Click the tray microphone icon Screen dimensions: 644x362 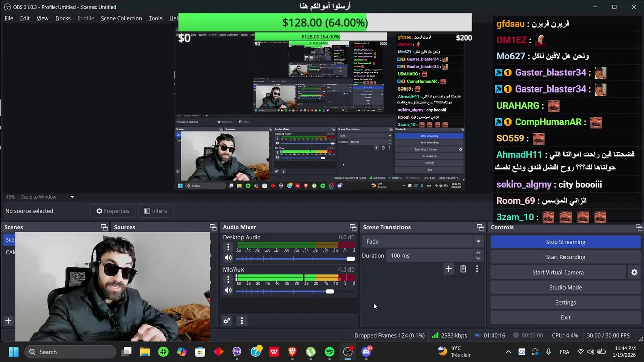click(x=548, y=352)
